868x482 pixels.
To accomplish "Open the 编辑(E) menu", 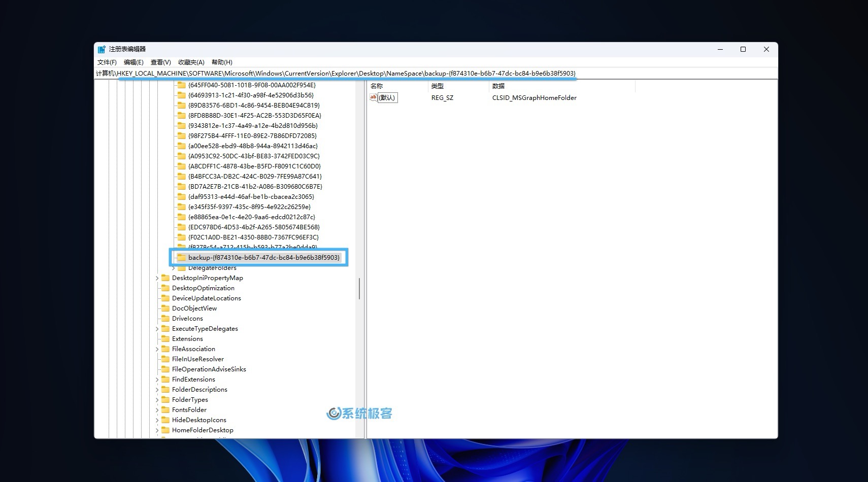I will [x=133, y=62].
